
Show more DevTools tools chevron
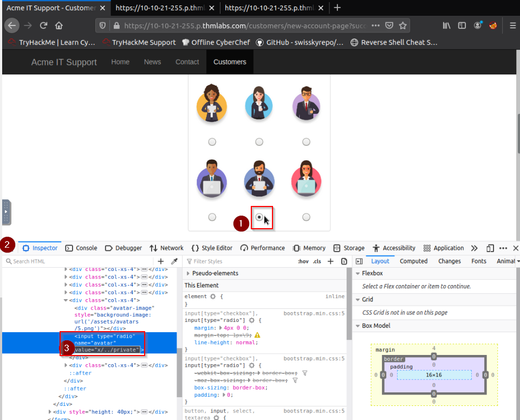click(474, 248)
